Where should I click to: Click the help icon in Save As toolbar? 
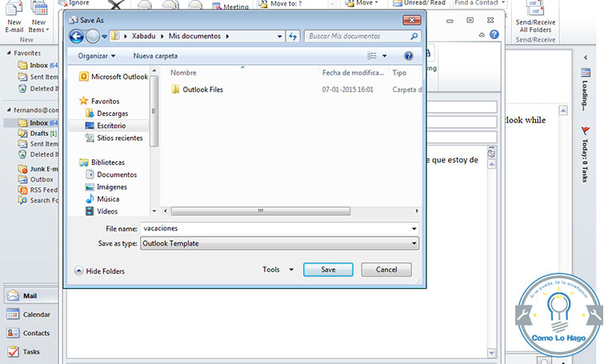pos(409,56)
